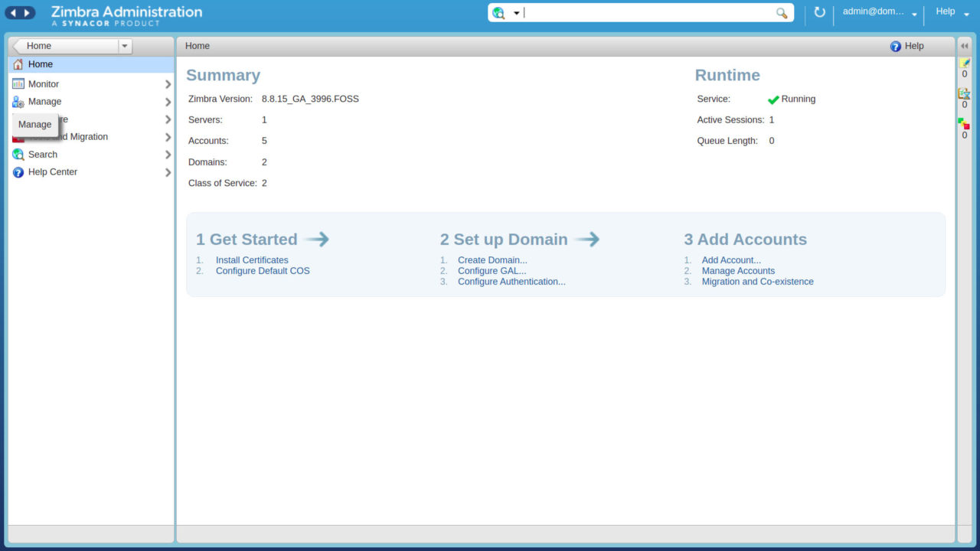Screen dimensions: 980x551
Task: Click the forward navigation arrow in the header
Action: click(x=27, y=11)
